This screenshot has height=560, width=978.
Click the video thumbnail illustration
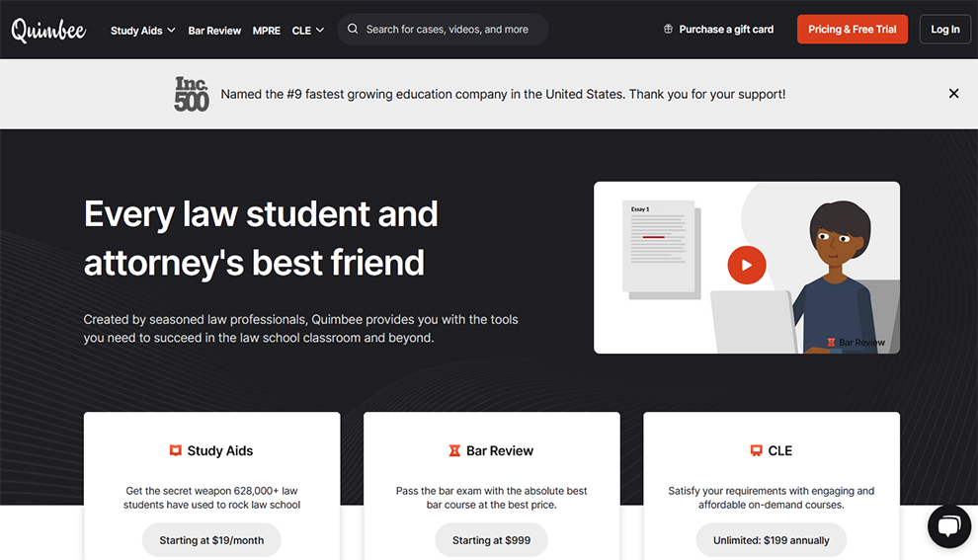coord(747,268)
